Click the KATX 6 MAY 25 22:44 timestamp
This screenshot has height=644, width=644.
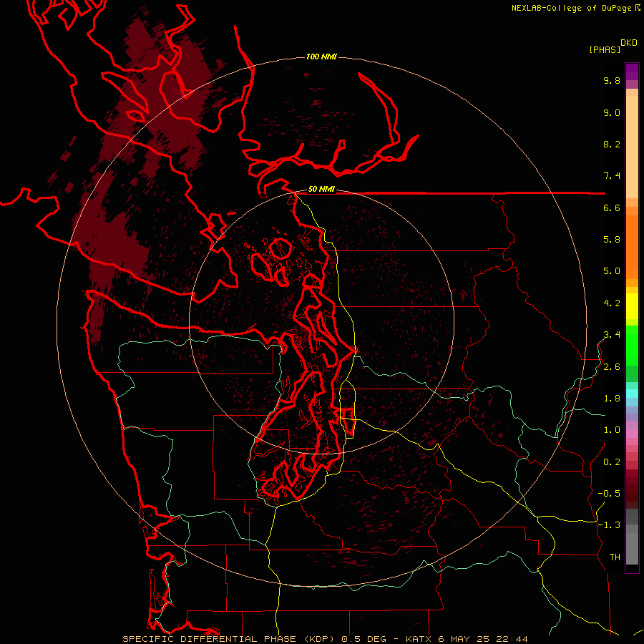pos(467,639)
